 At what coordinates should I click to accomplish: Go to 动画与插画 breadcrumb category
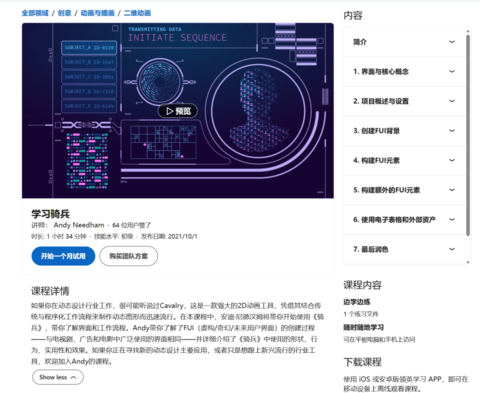(x=97, y=13)
